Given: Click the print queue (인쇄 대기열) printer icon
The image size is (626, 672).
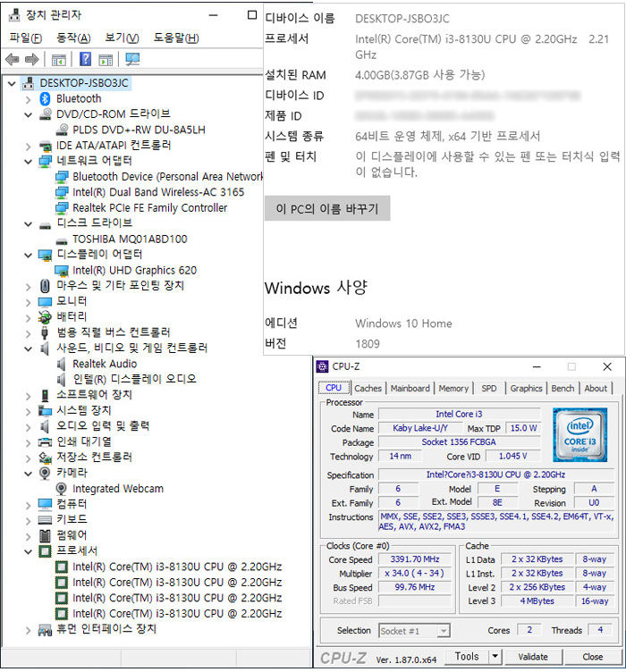Looking at the screenshot, I should point(45,441).
